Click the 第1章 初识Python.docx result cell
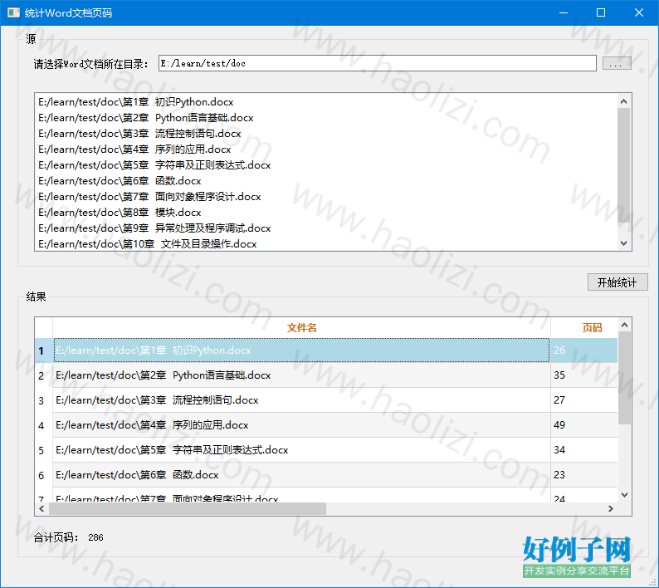 [302, 351]
